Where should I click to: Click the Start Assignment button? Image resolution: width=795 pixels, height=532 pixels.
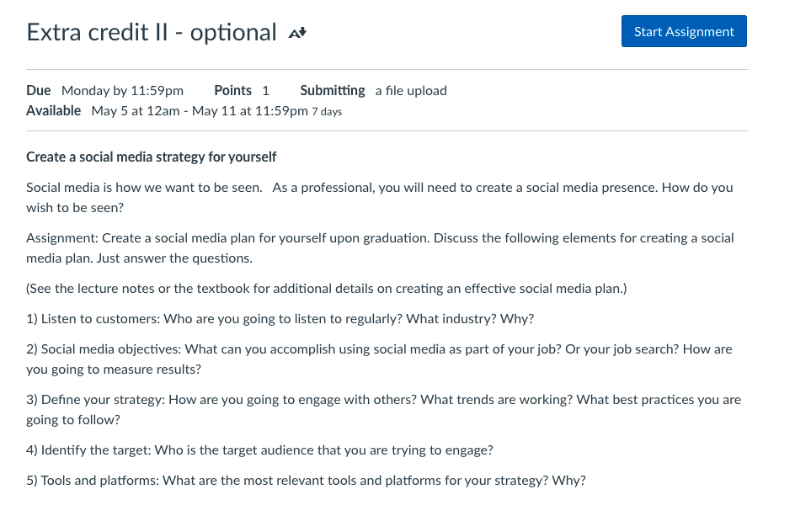coord(683,30)
